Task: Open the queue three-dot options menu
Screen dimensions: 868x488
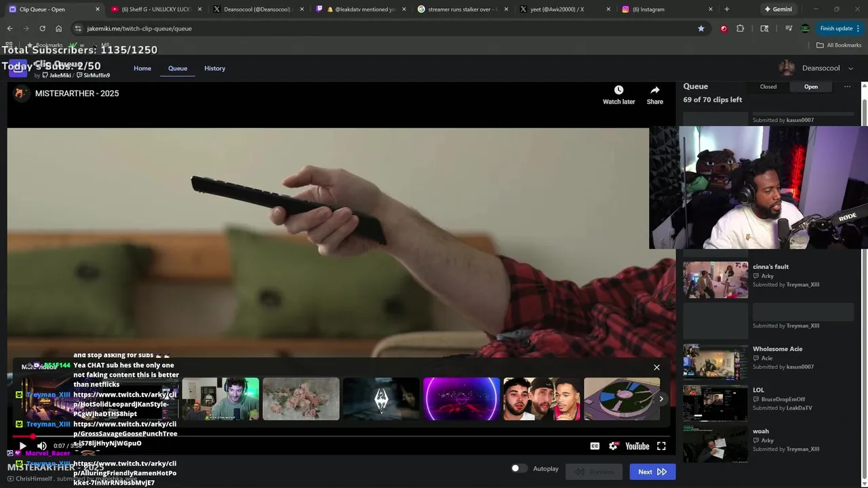Action: [x=847, y=87]
